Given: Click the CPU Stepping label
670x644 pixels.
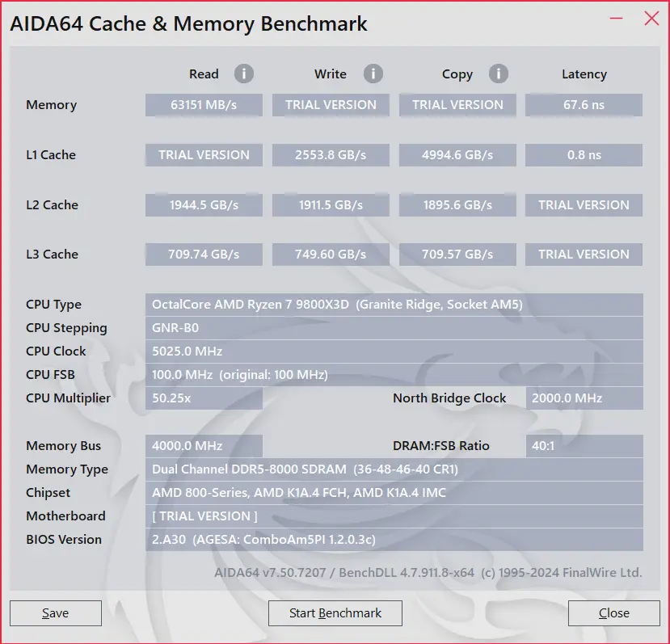Looking at the screenshot, I should tap(66, 328).
